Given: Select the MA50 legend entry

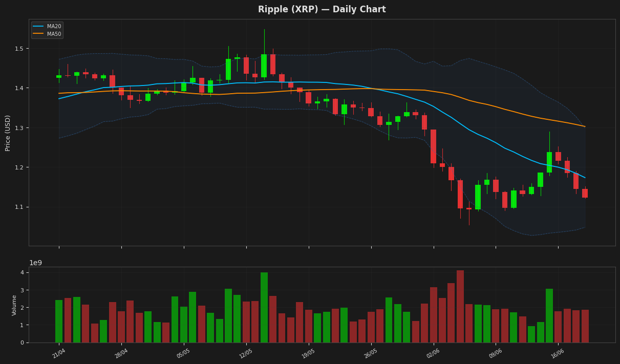Looking at the screenshot, I should point(47,34).
